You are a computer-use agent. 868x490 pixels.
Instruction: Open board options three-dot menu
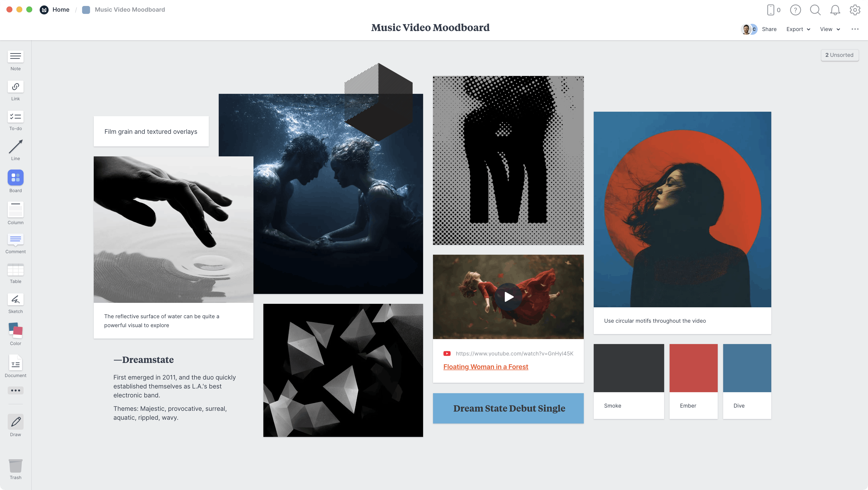tap(855, 29)
